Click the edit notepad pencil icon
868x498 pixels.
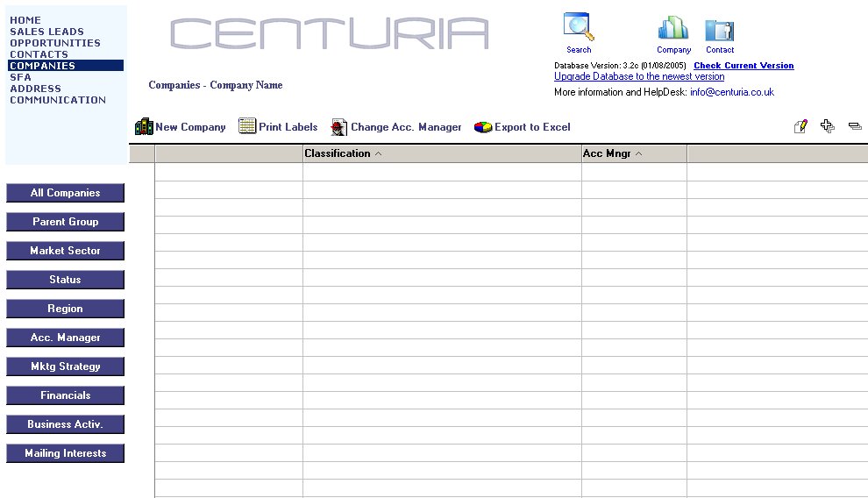tap(800, 126)
